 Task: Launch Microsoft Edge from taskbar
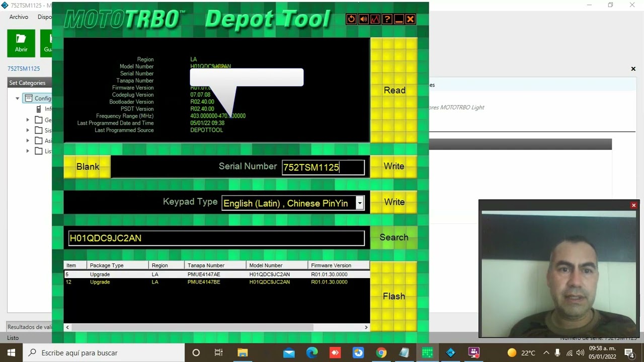[312, 352]
